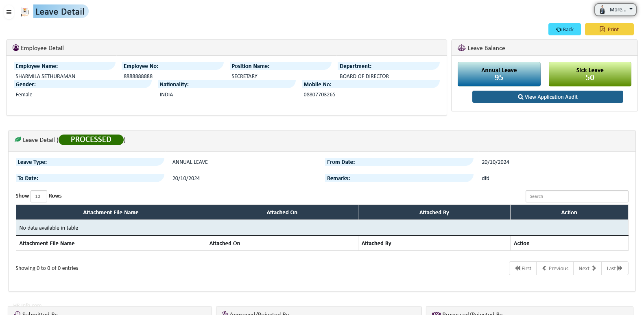Go back using the Back button

click(564, 29)
